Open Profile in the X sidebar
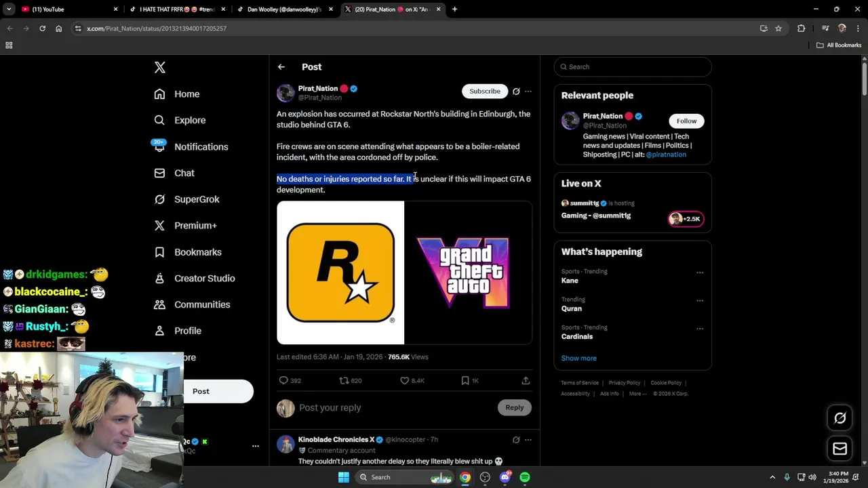The height and width of the screenshot is (488, 868). click(178, 331)
